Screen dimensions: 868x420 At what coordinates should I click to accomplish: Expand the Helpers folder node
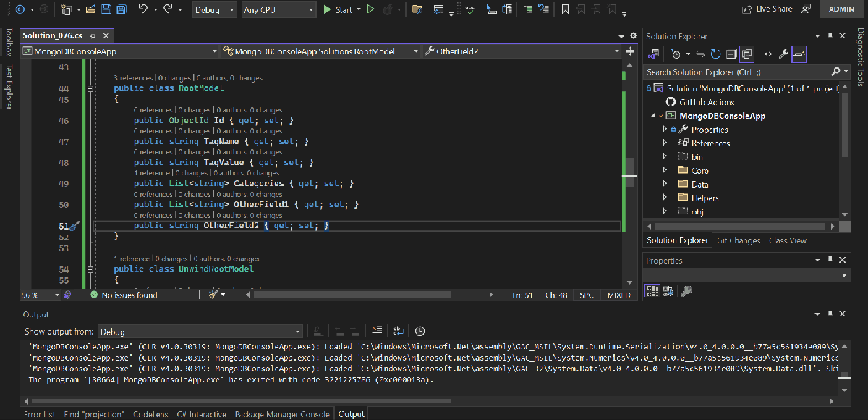click(665, 198)
